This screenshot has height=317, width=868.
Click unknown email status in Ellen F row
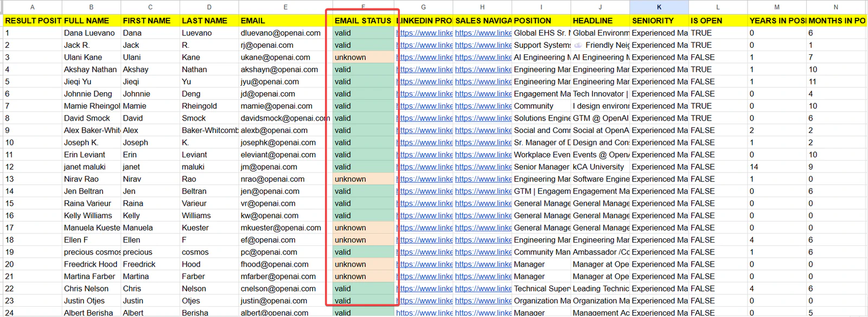pyautogui.click(x=363, y=240)
